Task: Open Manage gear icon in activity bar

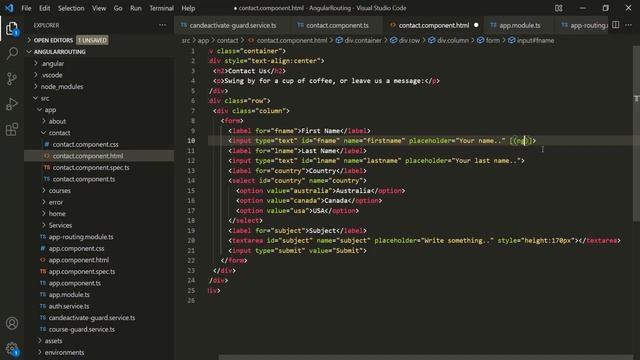Action: click(12, 349)
